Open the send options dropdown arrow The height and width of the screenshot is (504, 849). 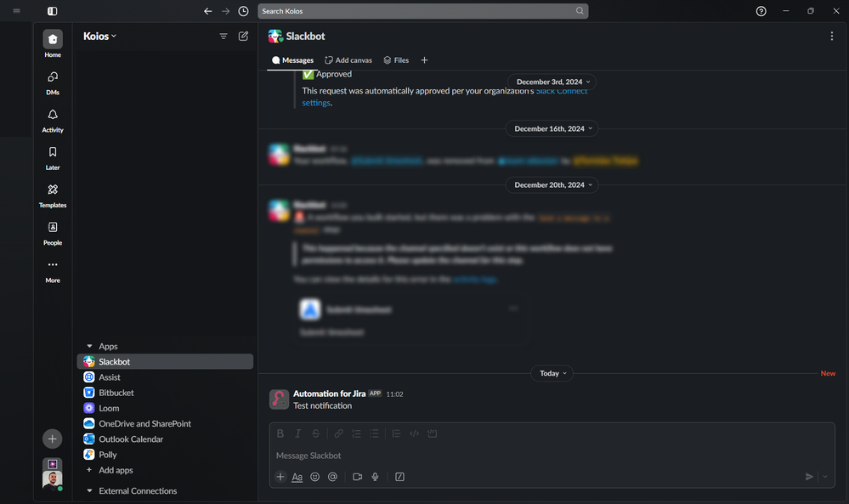pos(825,477)
